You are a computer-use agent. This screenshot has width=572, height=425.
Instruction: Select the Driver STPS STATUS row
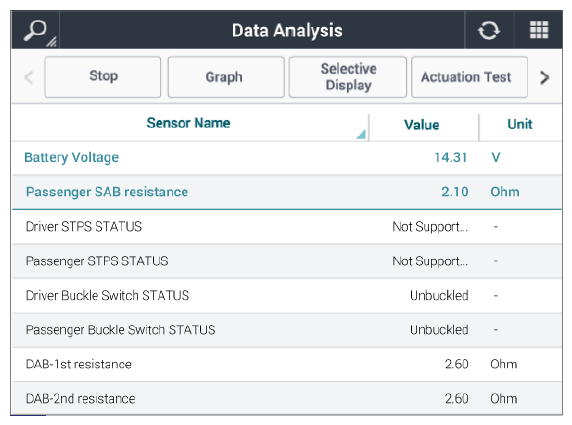pos(287,227)
